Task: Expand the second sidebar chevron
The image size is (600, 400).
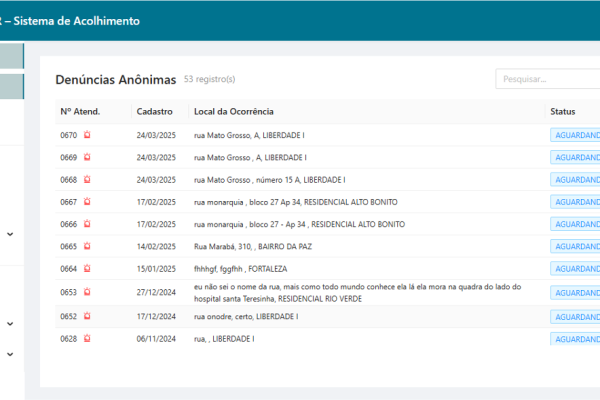Action: pyautogui.click(x=10, y=323)
